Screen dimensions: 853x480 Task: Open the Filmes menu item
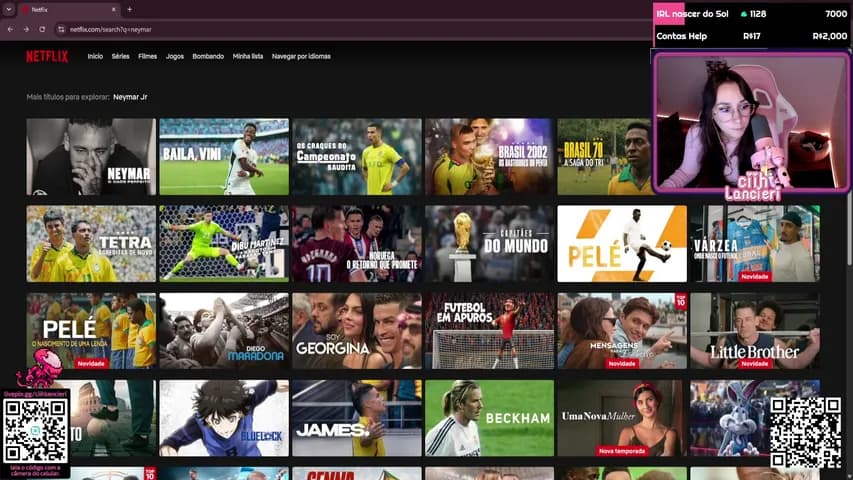(147, 56)
